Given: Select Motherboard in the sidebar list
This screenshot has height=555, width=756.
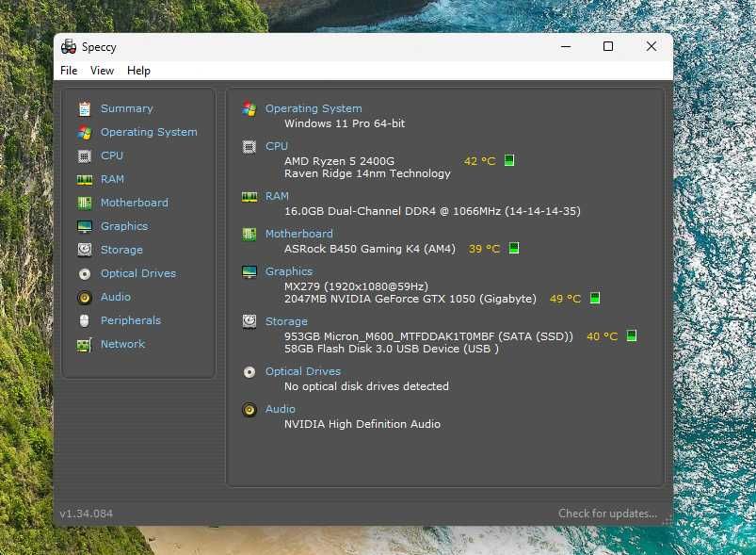Looking at the screenshot, I should click(135, 203).
